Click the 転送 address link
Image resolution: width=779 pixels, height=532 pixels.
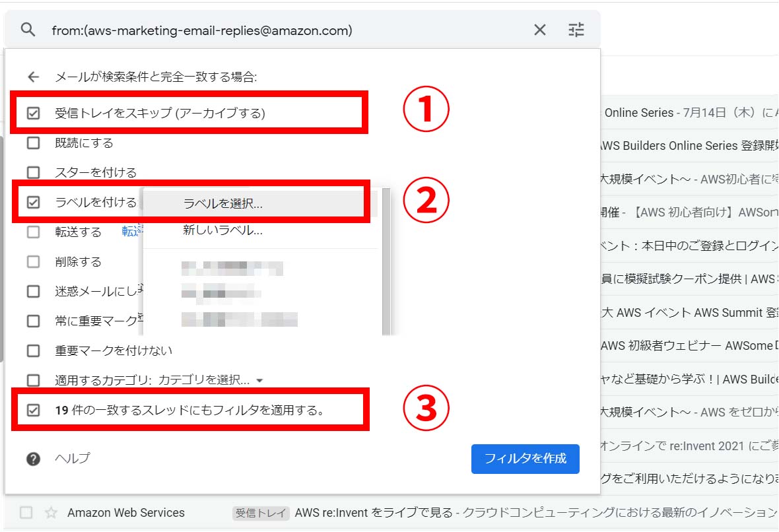pyautogui.click(x=132, y=231)
